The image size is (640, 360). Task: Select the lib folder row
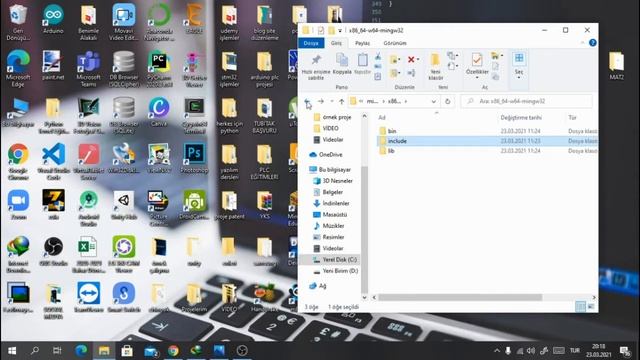click(x=487, y=151)
